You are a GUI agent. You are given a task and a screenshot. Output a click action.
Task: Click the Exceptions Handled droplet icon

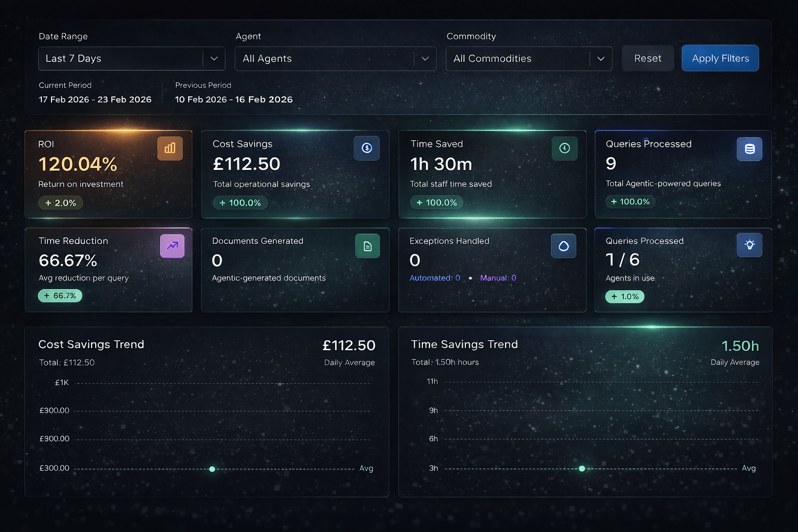pos(564,246)
